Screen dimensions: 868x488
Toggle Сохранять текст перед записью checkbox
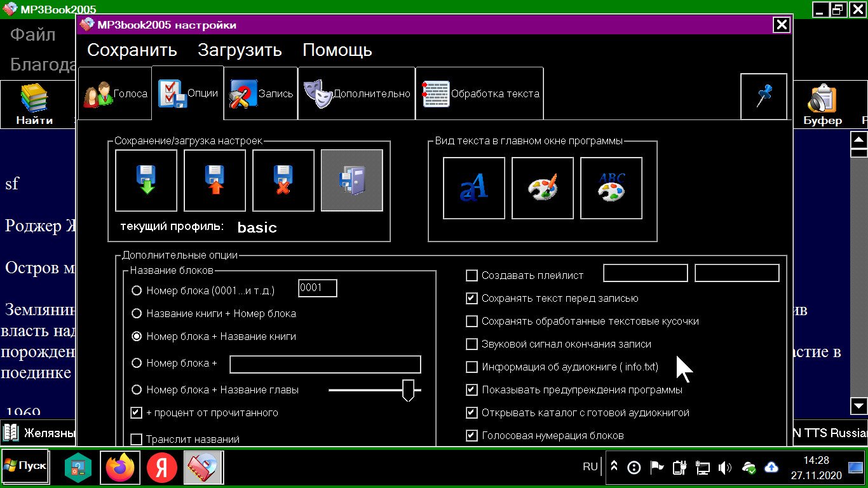coord(471,298)
